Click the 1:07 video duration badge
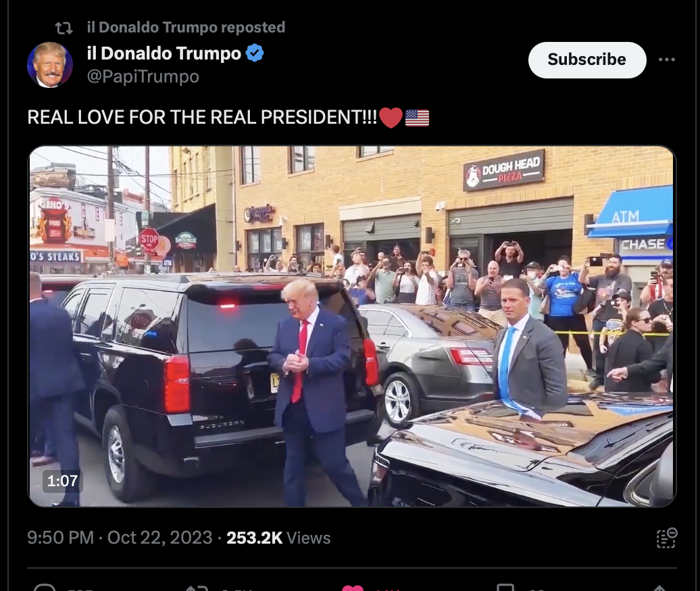The width and height of the screenshot is (700, 591). 62,481
